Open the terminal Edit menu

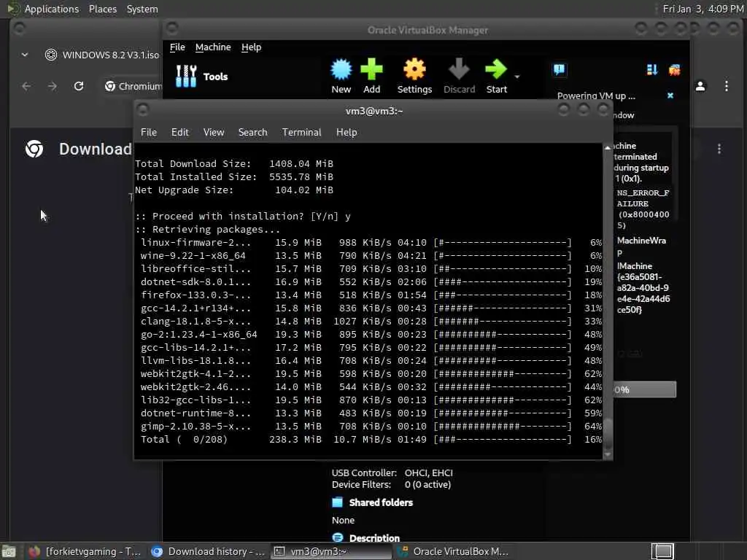pyautogui.click(x=180, y=133)
